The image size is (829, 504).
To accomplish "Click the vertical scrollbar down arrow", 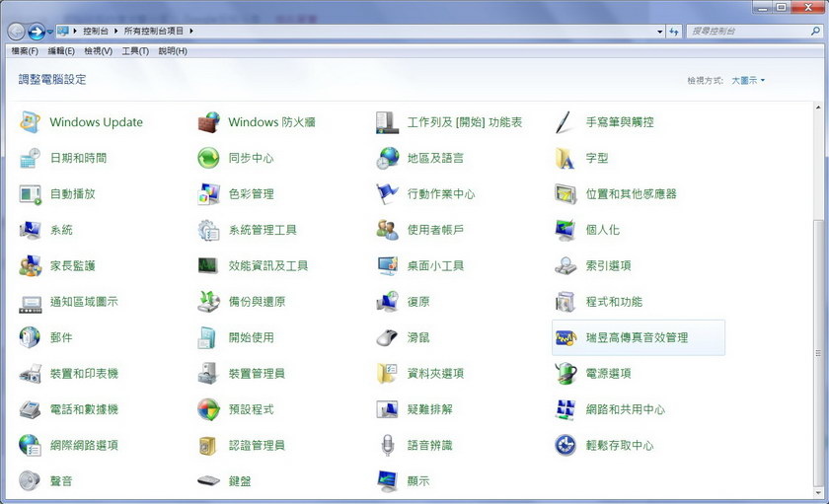I will pyautogui.click(x=818, y=493).
